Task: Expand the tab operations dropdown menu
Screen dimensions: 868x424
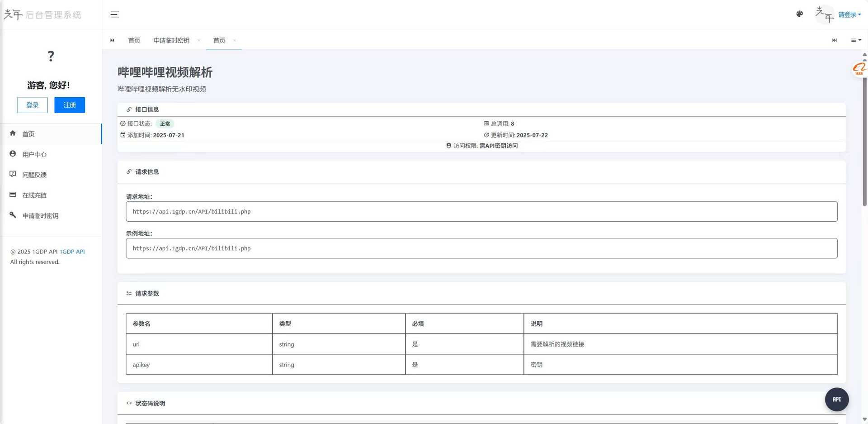Action: click(856, 40)
